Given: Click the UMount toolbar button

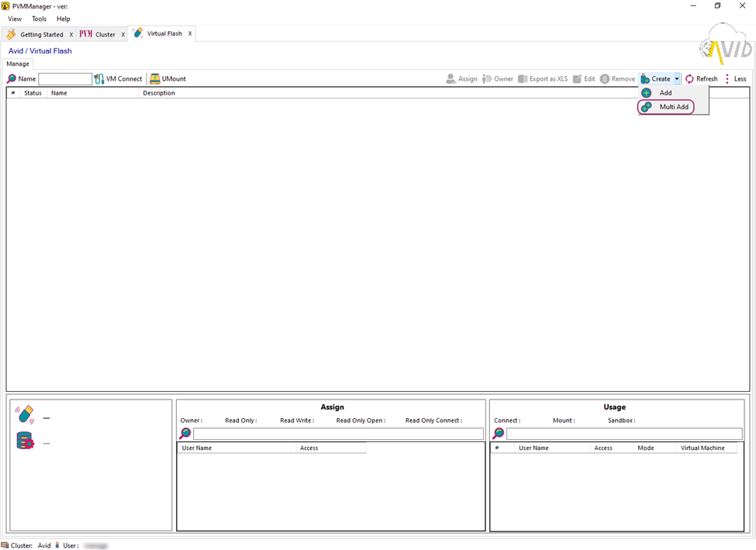Looking at the screenshot, I should (x=167, y=78).
